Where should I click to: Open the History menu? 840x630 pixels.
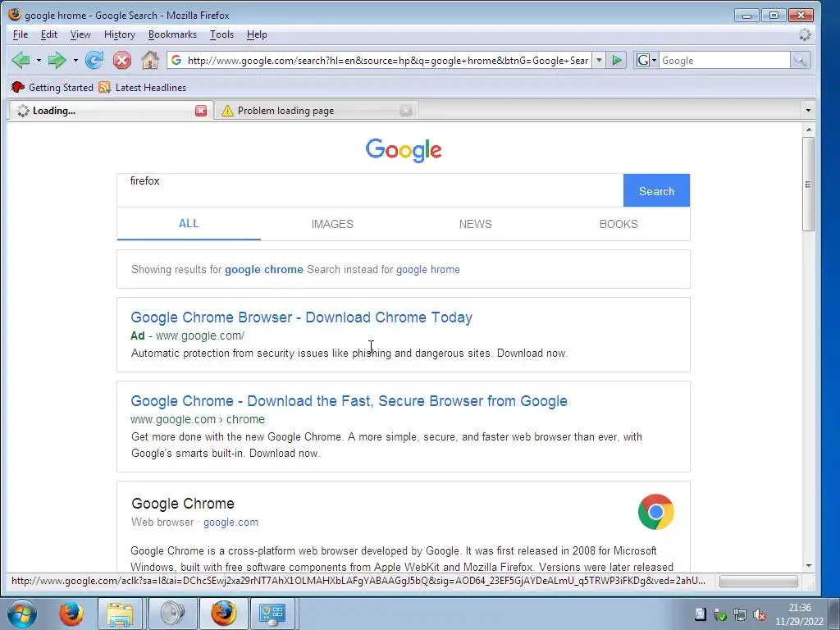click(x=120, y=34)
